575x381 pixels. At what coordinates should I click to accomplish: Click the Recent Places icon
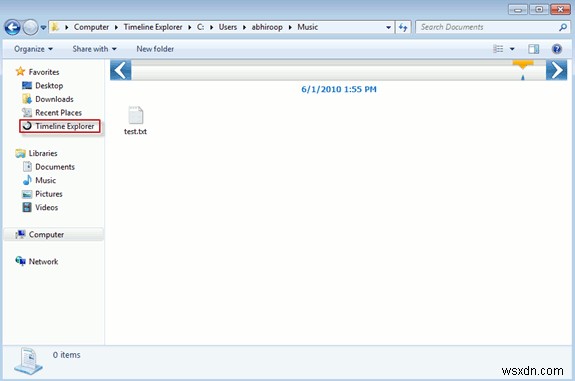point(27,112)
